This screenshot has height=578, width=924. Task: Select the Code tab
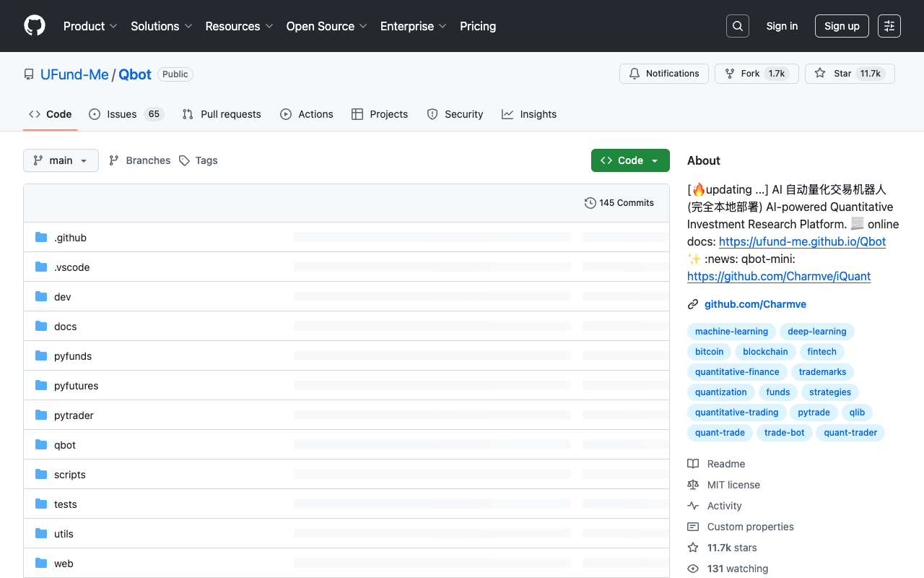(50, 114)
